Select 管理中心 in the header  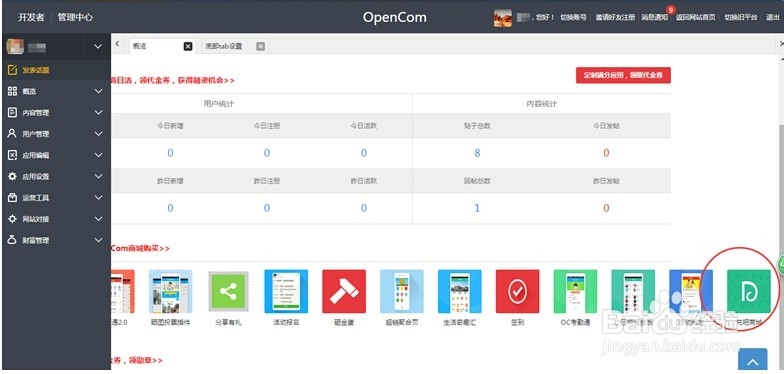tap(75, 17)
